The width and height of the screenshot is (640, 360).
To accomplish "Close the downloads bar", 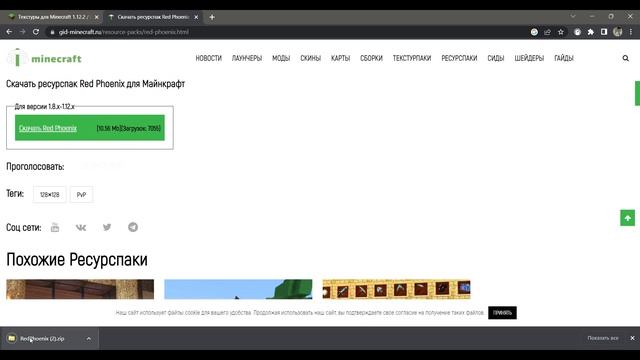I will click(632, 338).
